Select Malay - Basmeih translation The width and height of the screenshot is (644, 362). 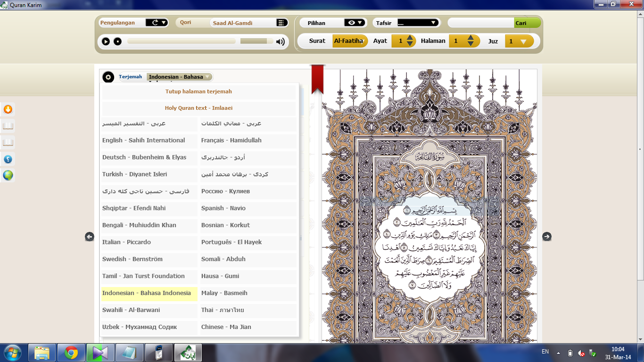(248, 293)
